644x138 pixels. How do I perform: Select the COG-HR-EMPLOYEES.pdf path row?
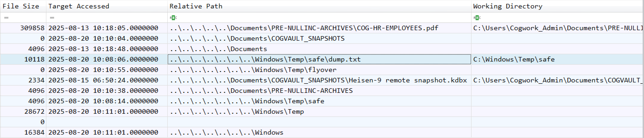click(x=304, y=28)
